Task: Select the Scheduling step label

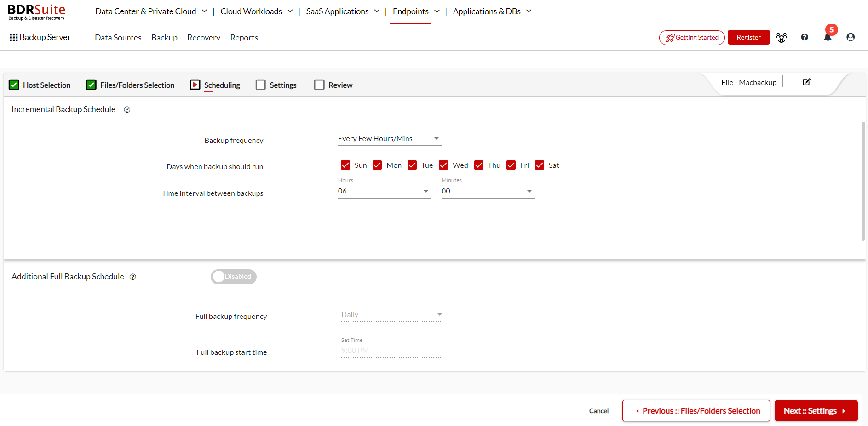Action: click(x=222, y=85)
